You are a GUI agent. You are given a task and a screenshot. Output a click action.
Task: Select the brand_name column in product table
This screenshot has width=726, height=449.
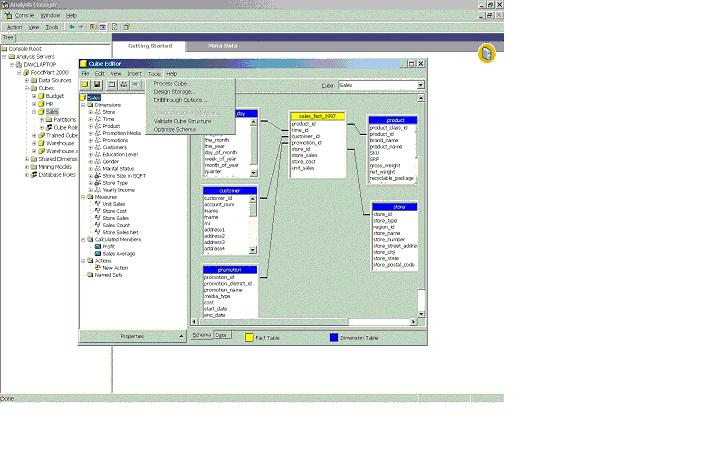coord(383,140)
